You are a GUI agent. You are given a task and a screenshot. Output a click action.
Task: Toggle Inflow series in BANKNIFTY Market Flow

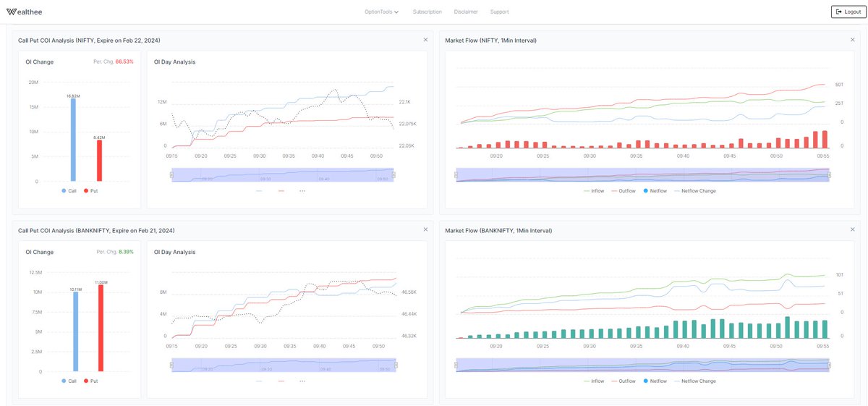click(x=594, y=381)
